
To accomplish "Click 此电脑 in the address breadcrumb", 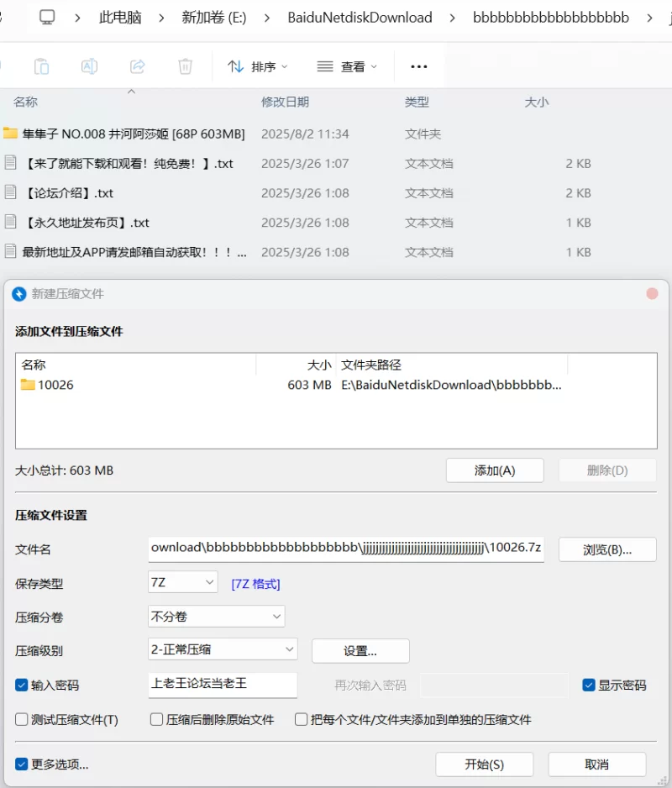I will (x=120, y=18).
